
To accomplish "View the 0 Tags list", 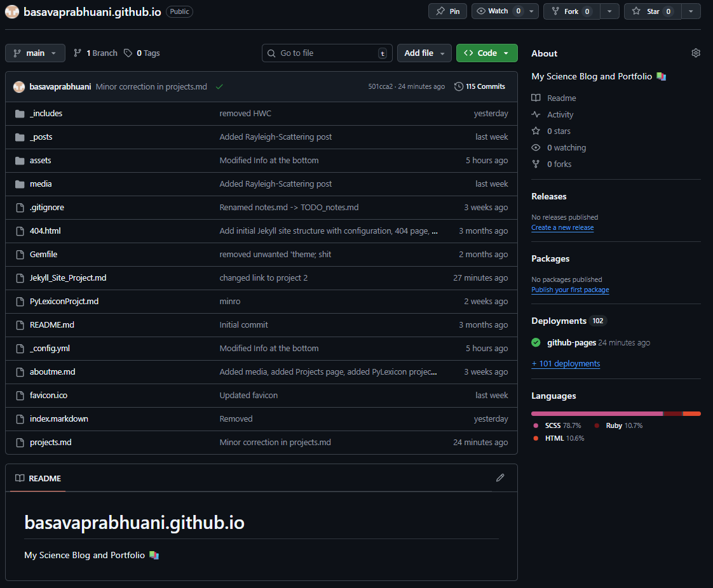I will tap(142, 53).
